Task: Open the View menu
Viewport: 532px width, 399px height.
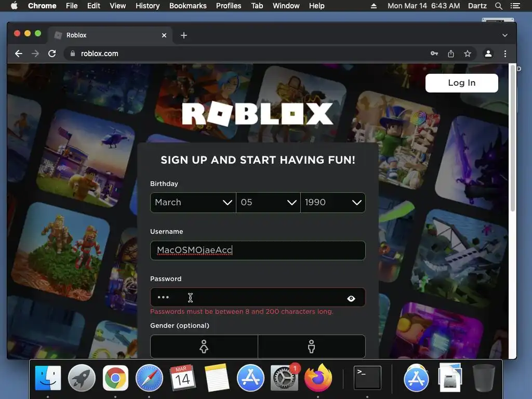Action: pyautogui.click(x=118, y=6)
